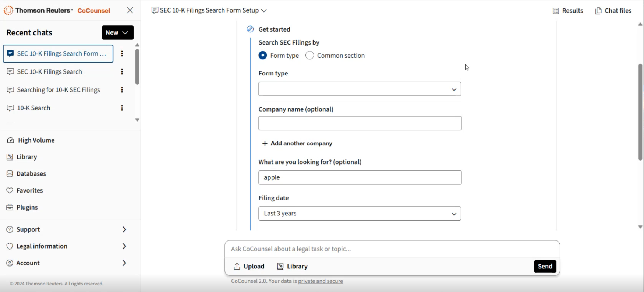Open the Favorites heart icon

tap(10, 190)
